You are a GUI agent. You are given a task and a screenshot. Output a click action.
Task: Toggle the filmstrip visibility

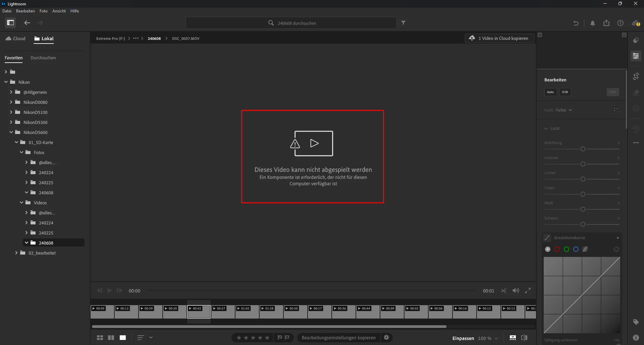coord(513,338)
